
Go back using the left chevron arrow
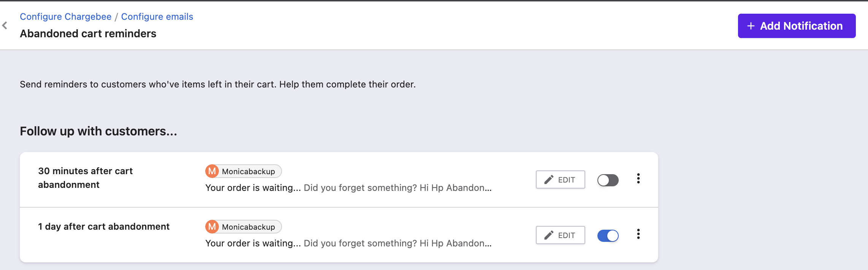coord(5,25)
